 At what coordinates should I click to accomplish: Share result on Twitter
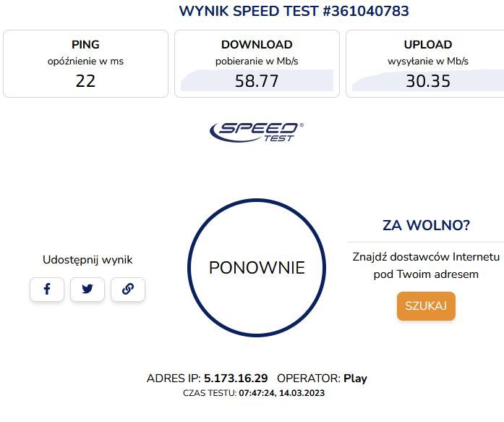(x=87, y=289)
